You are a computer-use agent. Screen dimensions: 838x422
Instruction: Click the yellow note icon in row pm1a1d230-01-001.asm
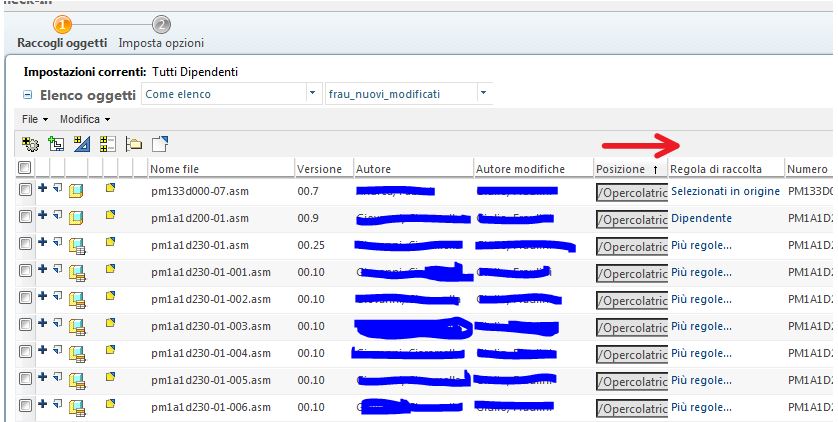(x=110, y=269)
